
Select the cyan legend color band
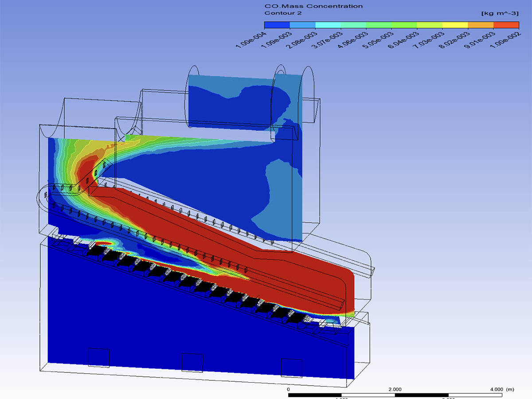[x=328, y=25]
